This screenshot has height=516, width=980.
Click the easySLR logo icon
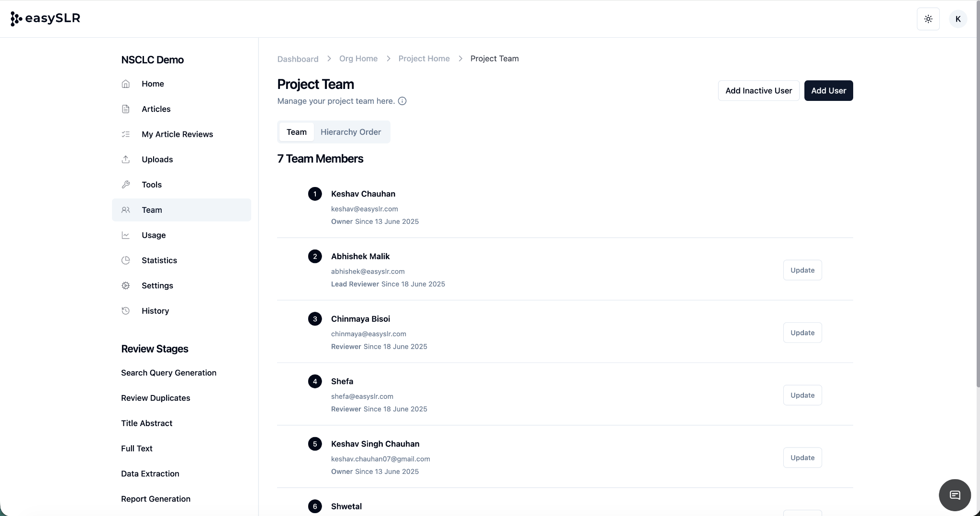(16, 19)
